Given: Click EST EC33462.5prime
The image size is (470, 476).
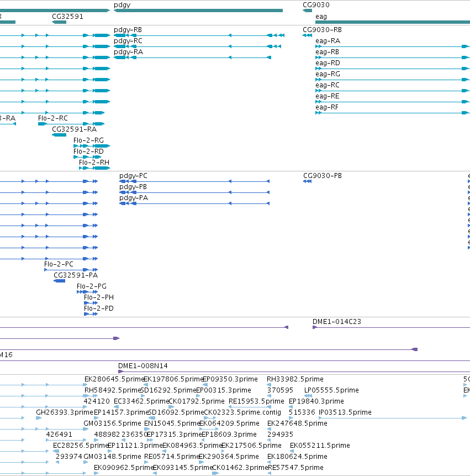Looking at the screenshot, I should (141, 401).
